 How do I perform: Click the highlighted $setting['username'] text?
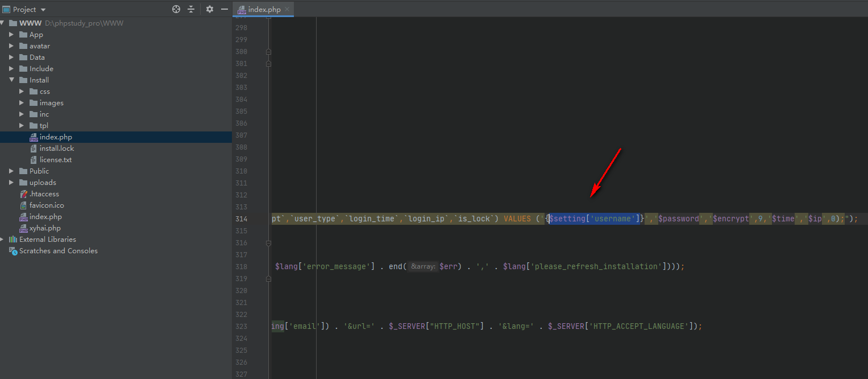(595, 219)
